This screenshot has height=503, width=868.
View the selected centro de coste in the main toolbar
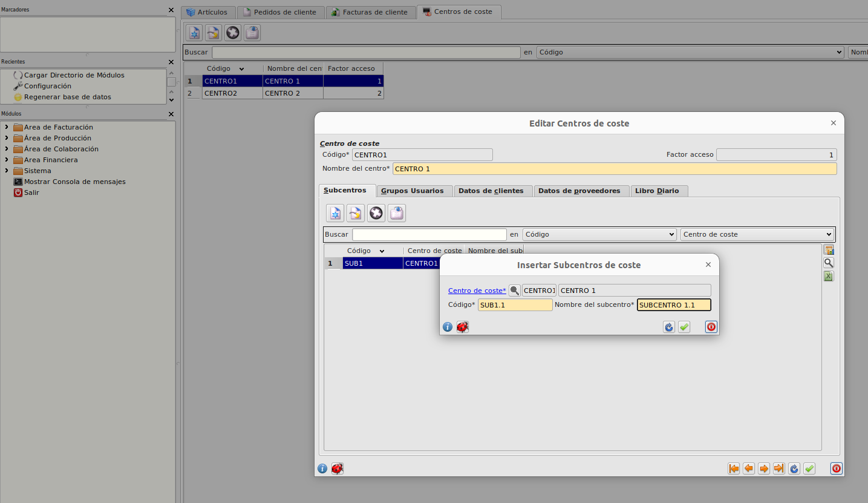click(252, 33)
